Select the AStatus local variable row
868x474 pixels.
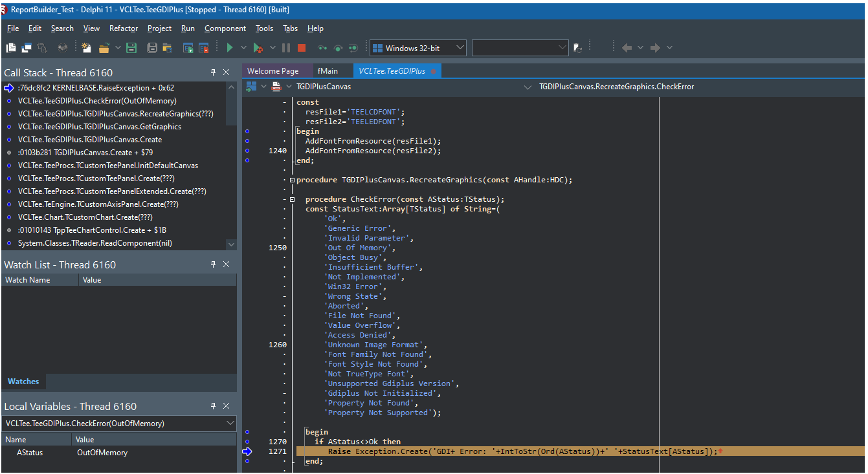[x=119, y=453]
